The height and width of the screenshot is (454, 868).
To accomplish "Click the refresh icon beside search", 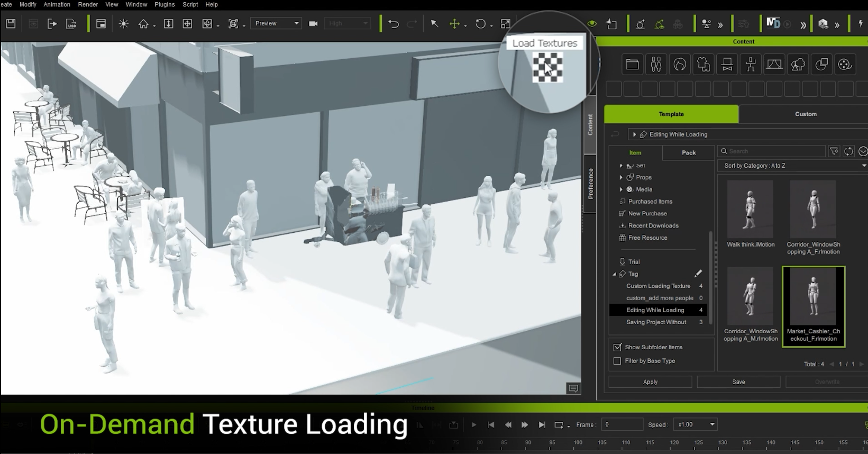I will (x=848, y=151).
